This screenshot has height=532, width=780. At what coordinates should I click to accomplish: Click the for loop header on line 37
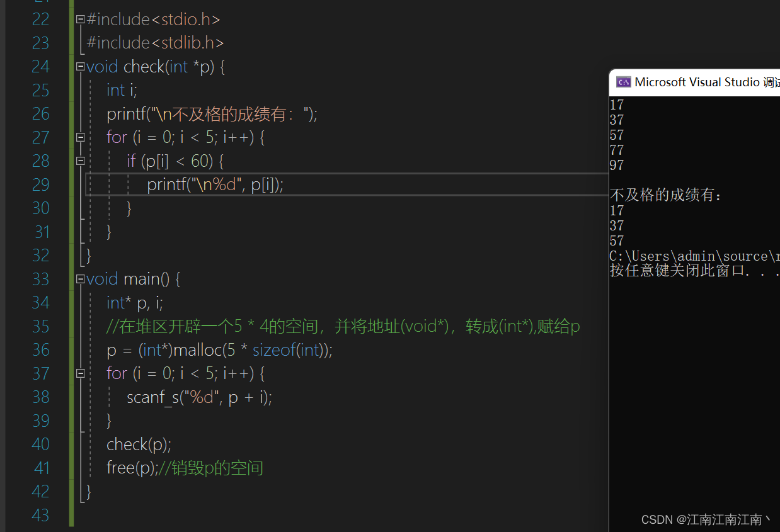coord(186,373)
